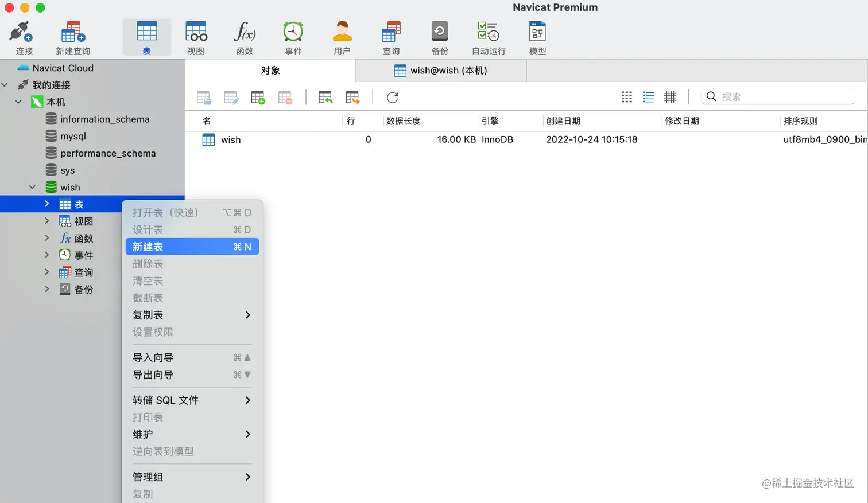Switch to the 对象 tab
Viewport: 868px width, 503px height.
click(270, 71)
